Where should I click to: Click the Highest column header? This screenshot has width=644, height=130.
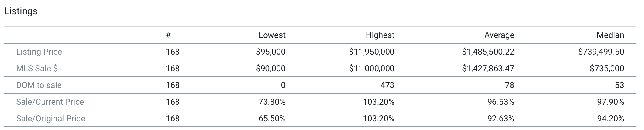point(380,35)
